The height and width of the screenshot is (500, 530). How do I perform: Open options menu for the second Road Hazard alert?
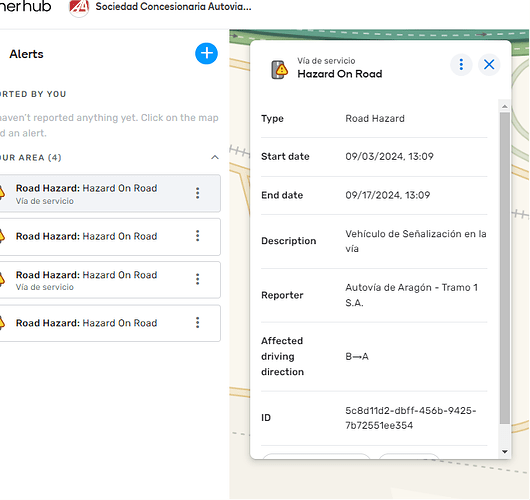click(x=198, y=236)
